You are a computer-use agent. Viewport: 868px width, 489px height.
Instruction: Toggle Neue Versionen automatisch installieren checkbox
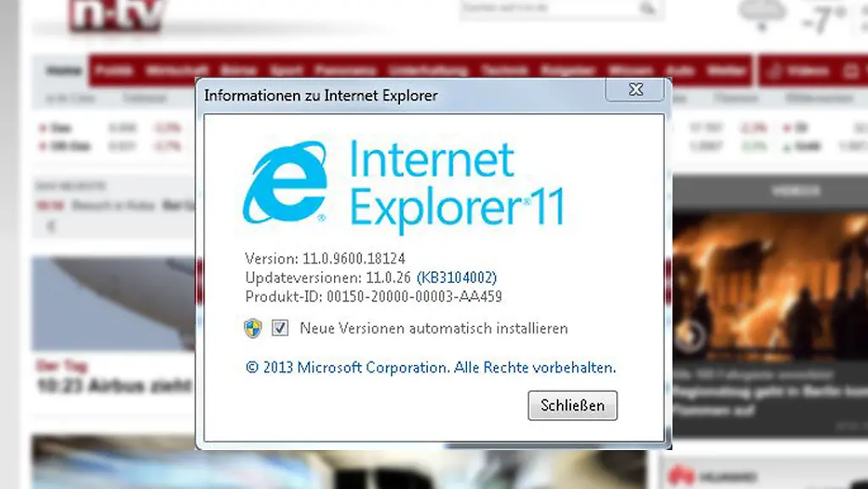coord(280,329)
